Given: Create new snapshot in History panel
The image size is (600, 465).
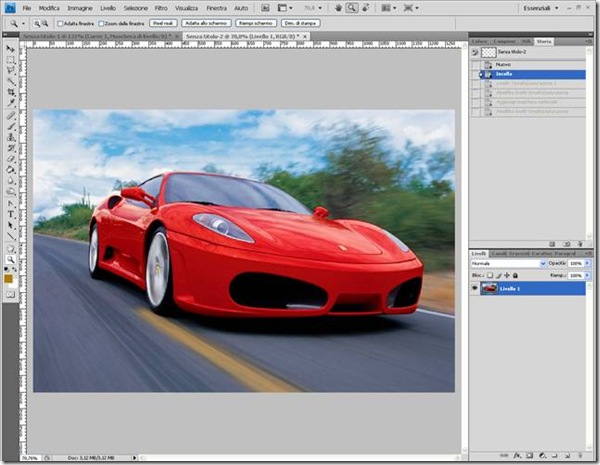Looking at the screenshot, I should [x=567, y=244].
